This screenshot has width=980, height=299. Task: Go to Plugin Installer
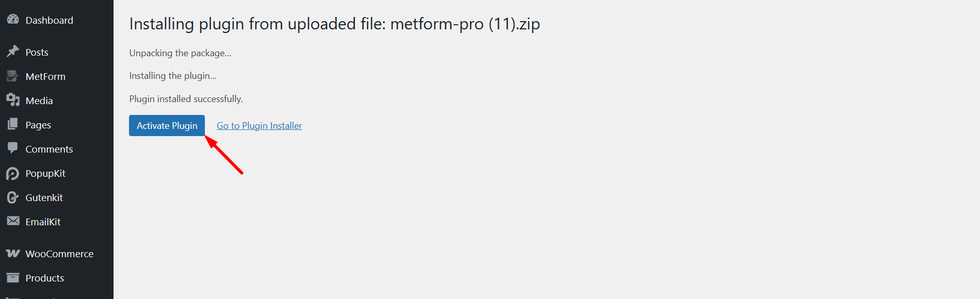click(x=259, y=125)
